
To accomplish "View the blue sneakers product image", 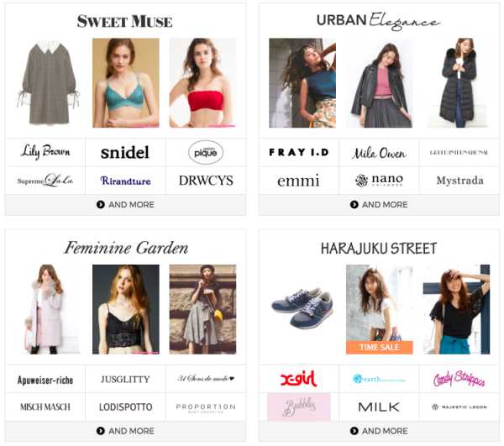I will coord(302,307).
